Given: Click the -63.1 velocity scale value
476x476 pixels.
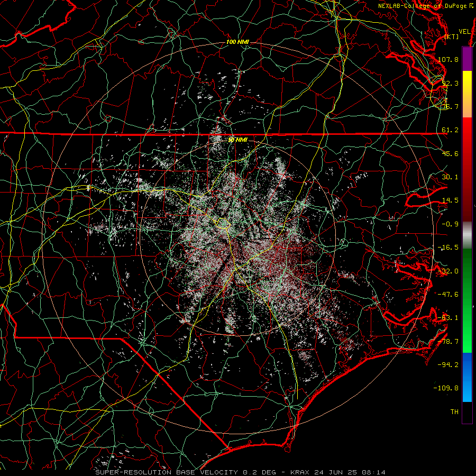Looking at the screenshot, I should [x=448, y=318].
